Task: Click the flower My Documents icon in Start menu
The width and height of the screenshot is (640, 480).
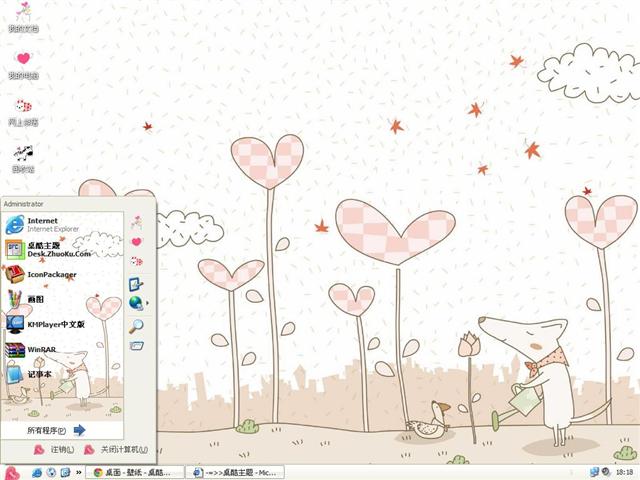Action: coord(136,222)
